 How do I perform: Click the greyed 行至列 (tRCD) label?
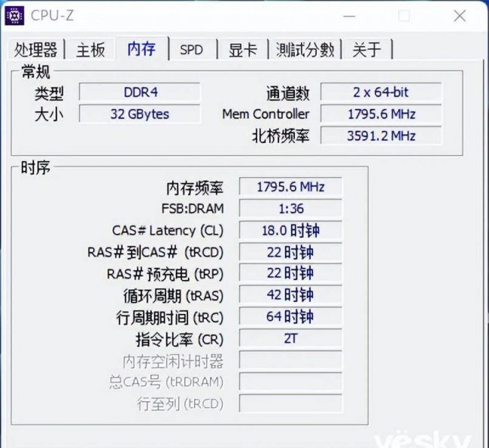coord(181,404)
